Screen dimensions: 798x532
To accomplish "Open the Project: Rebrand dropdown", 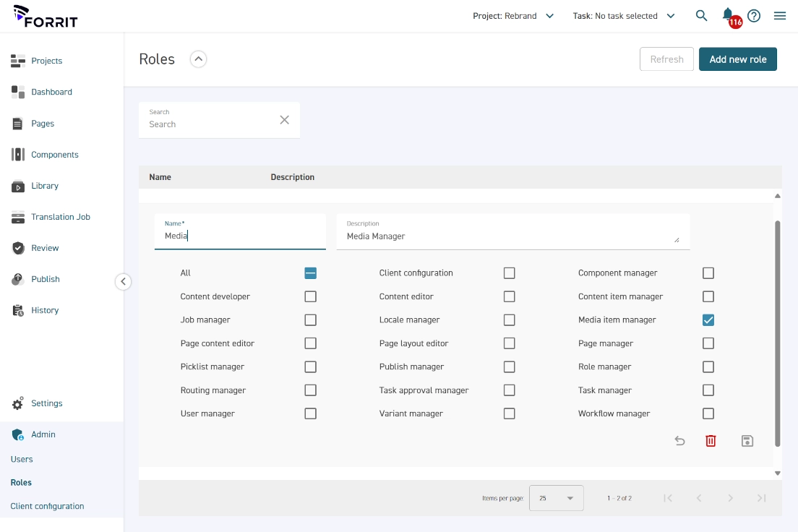I will click(514, 14).
